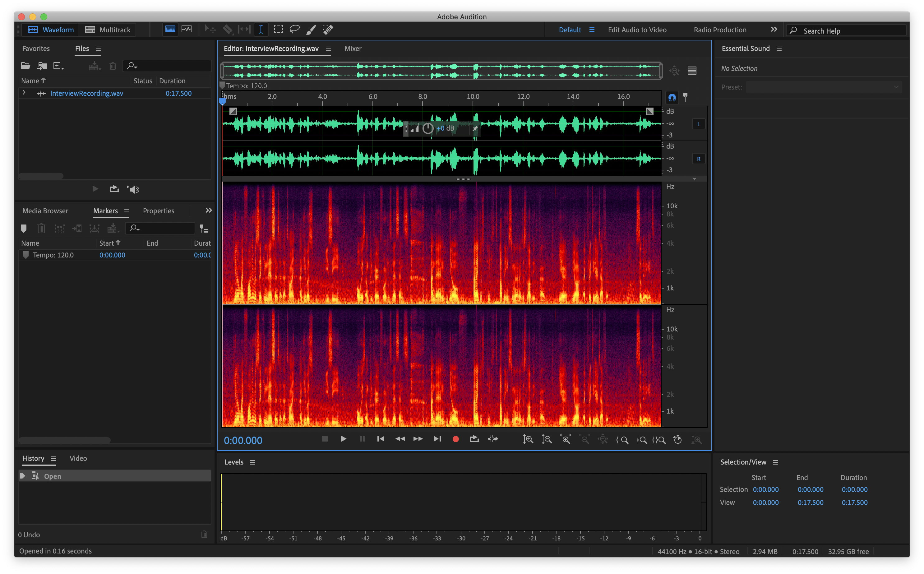
Task: Select the Razor tool
Action: point(228,29)
